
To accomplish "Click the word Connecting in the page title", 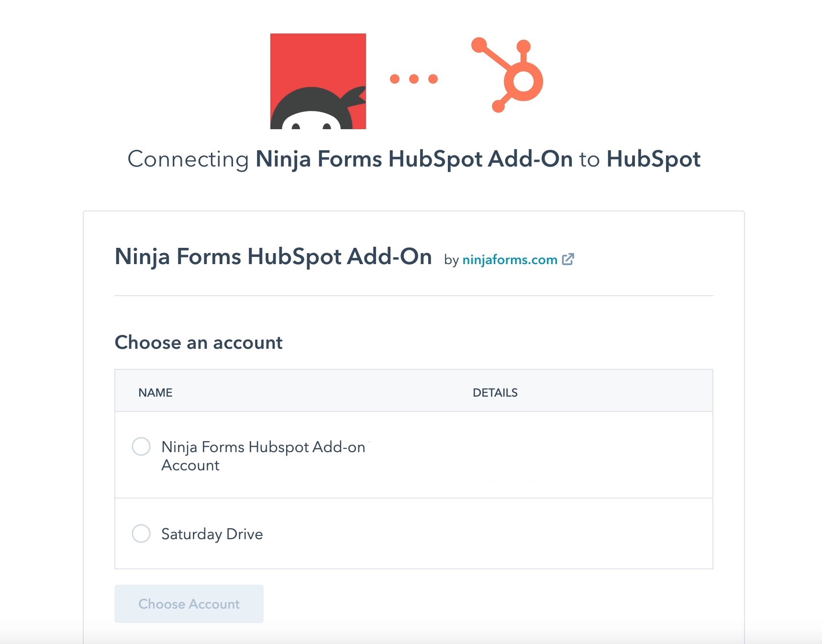I will point(188,159).
